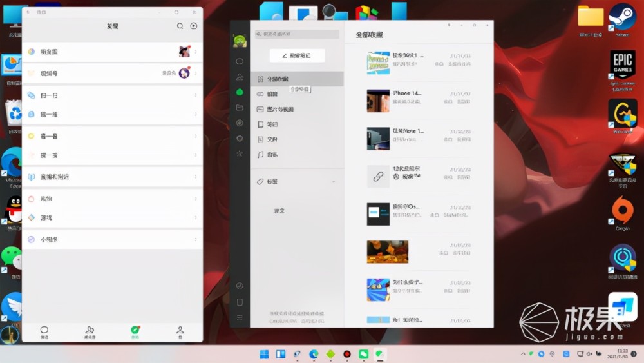Collapse the 标签 (Tags) section

coord(334,182)
